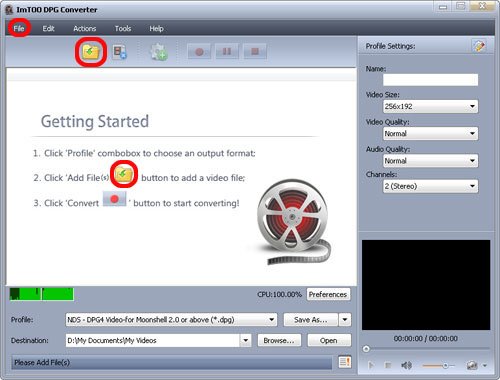This screenshot has width=500, height=380.
Task: Click the 'Getting Started' heading
Action: [x=95, y=121]
